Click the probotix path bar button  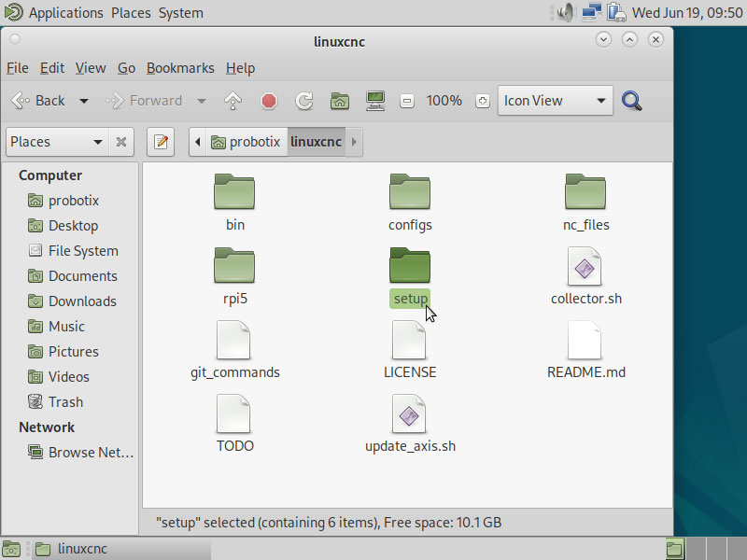click(x=246, y=142)
